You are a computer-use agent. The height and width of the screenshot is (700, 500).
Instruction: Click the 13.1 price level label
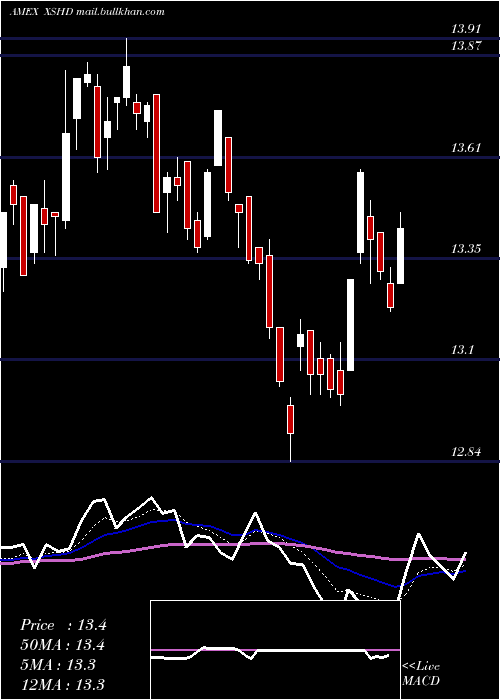tap(462, 350)
